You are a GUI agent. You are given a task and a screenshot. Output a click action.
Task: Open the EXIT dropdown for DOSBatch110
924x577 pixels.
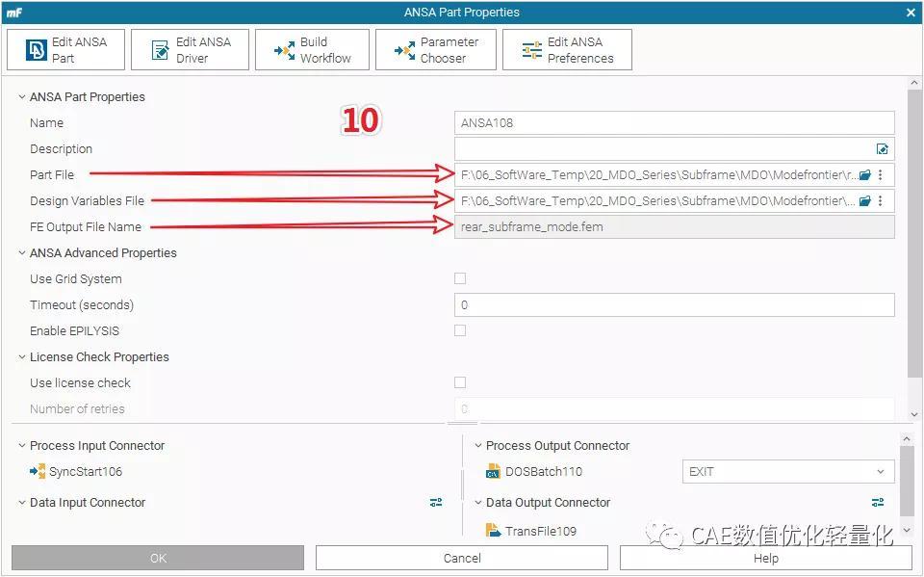point(788,471)
